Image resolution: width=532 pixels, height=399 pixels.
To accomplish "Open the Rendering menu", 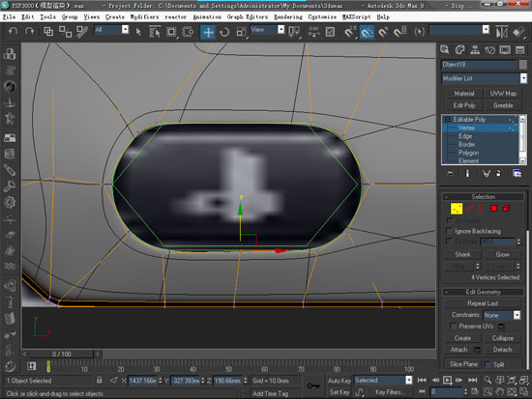I will (288, 17).
